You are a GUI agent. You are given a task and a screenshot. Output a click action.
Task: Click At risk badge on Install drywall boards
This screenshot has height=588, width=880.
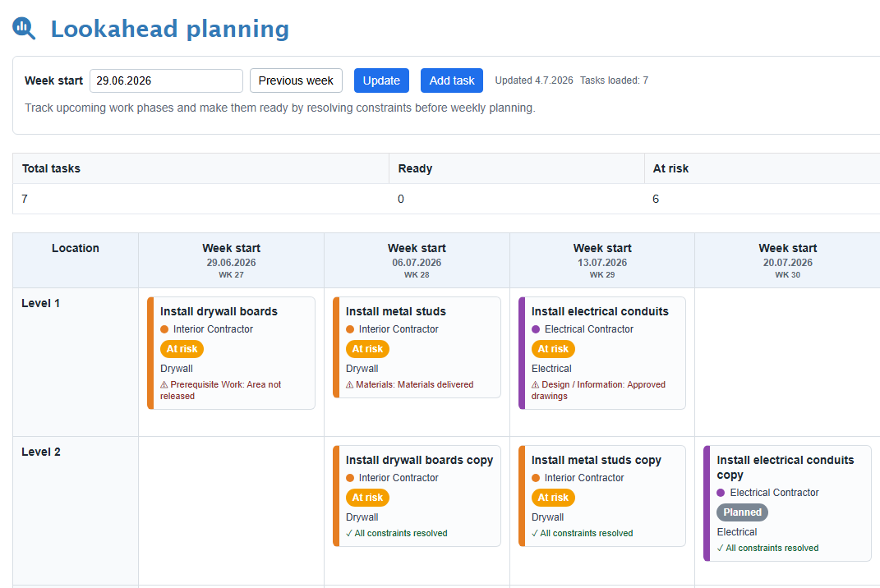(x=182, y=349)
